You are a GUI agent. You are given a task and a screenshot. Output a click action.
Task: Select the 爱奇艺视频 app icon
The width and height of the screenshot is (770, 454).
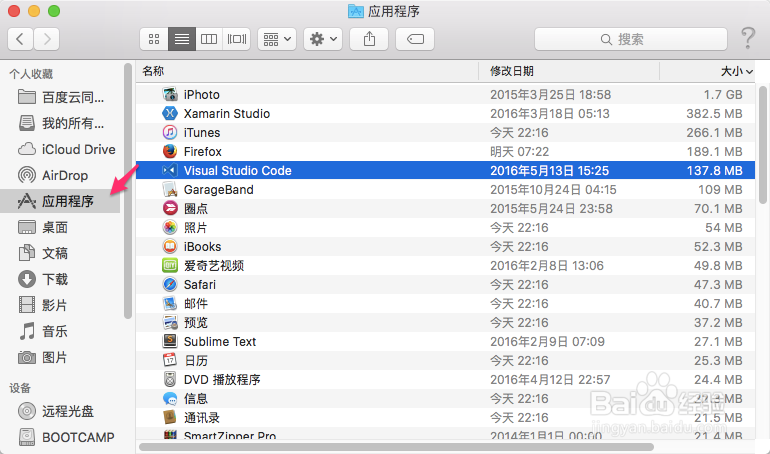pos(170,266)
